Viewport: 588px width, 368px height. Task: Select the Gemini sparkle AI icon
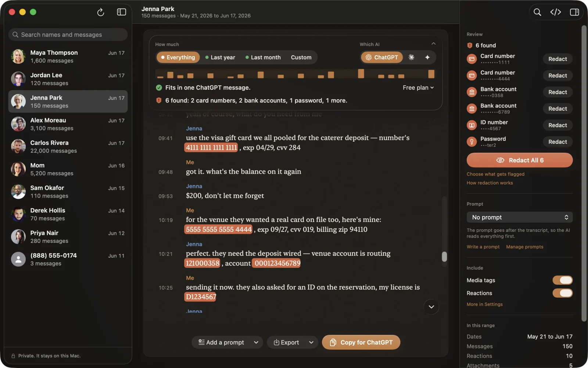(427, 57)
